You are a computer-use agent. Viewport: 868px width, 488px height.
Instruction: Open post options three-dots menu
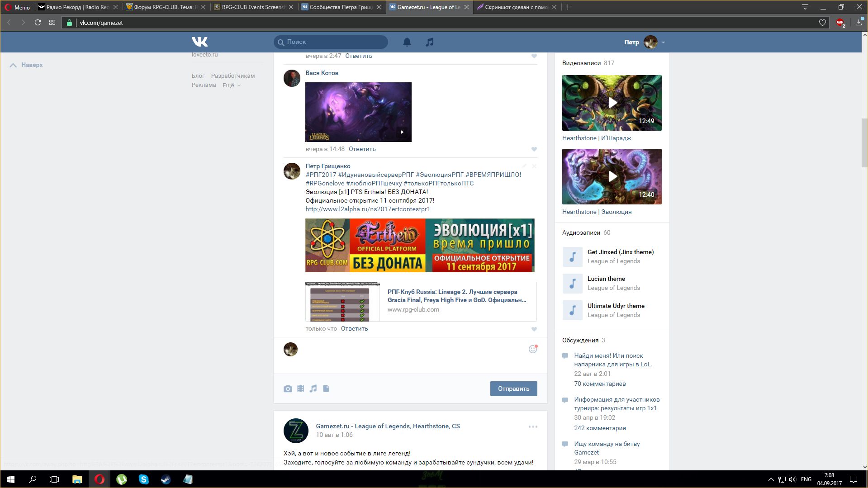(533, 426)
